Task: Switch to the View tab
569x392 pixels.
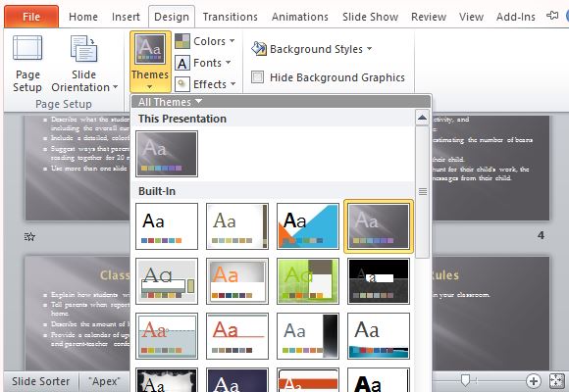Action: coord(471,17)
